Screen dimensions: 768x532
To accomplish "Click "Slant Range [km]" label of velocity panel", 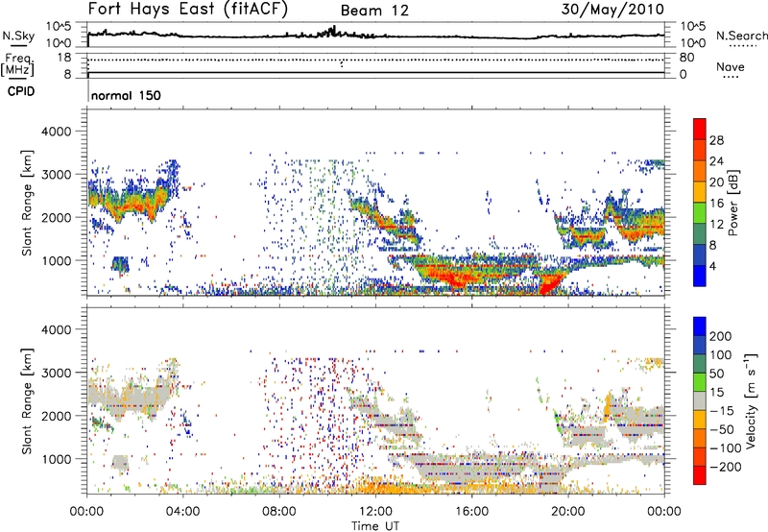I will point(27,401).
